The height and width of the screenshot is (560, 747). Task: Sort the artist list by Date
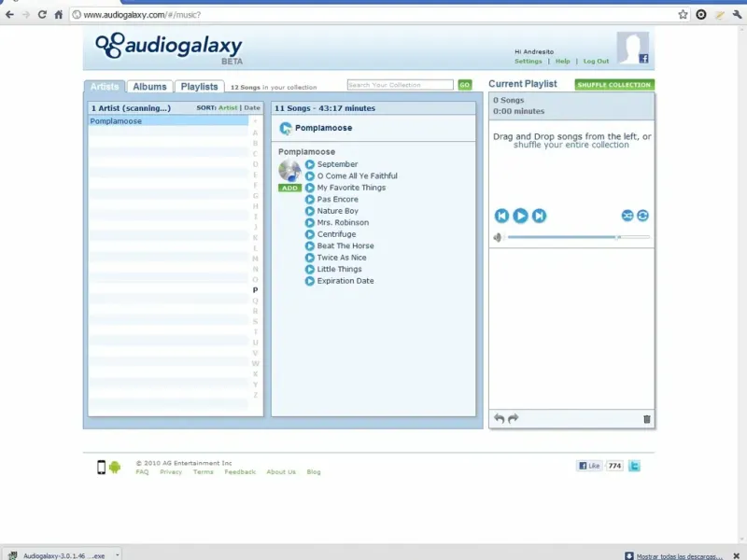[252, 108]
